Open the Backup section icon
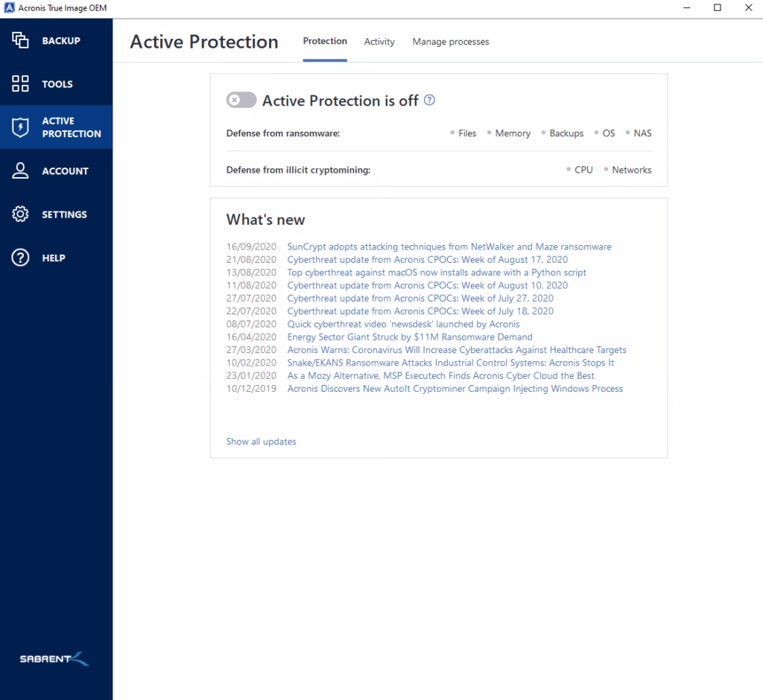The height and width of the screenshot is (700, 763). tap(20, 40)
